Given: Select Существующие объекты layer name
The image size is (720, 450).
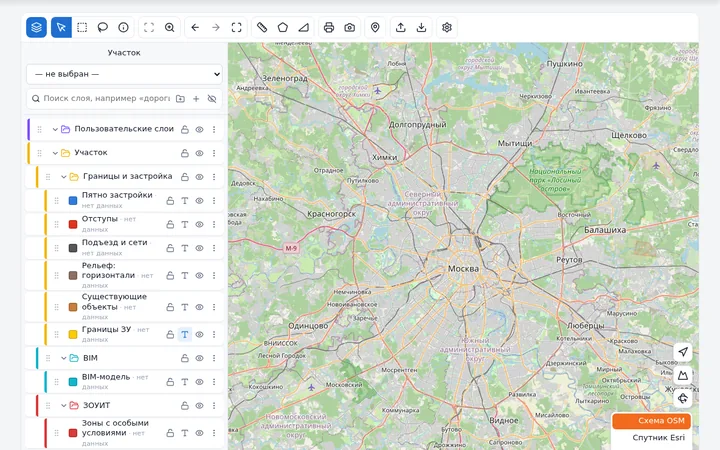Looking at the screenshot, I should (x=114, y=302).
